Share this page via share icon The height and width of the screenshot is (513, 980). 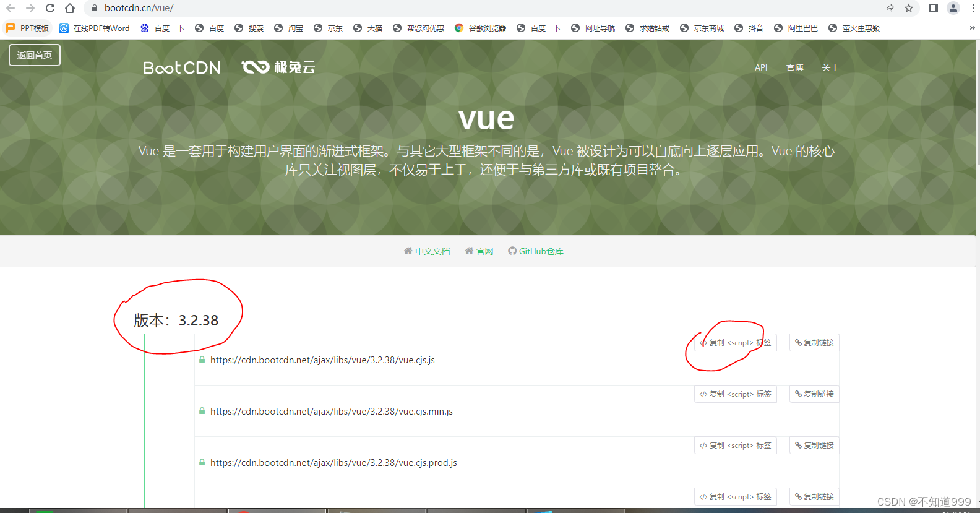(x=889, y=8)
